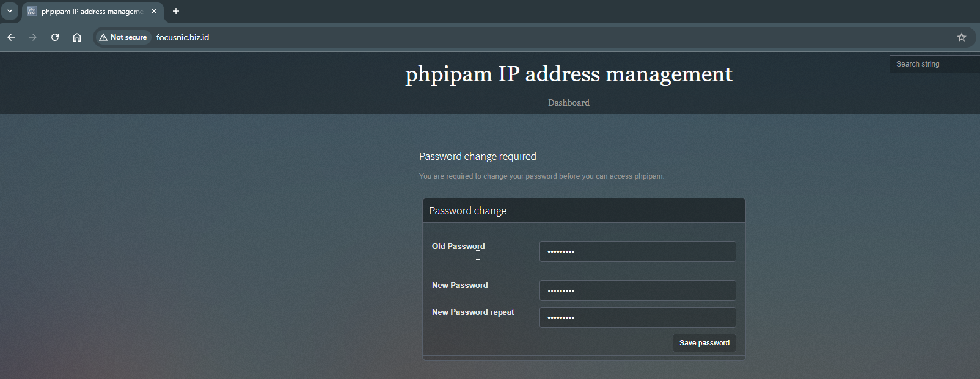Reload the current page
The height and width of the screenshot is (379, 980).
pos(55,37)
